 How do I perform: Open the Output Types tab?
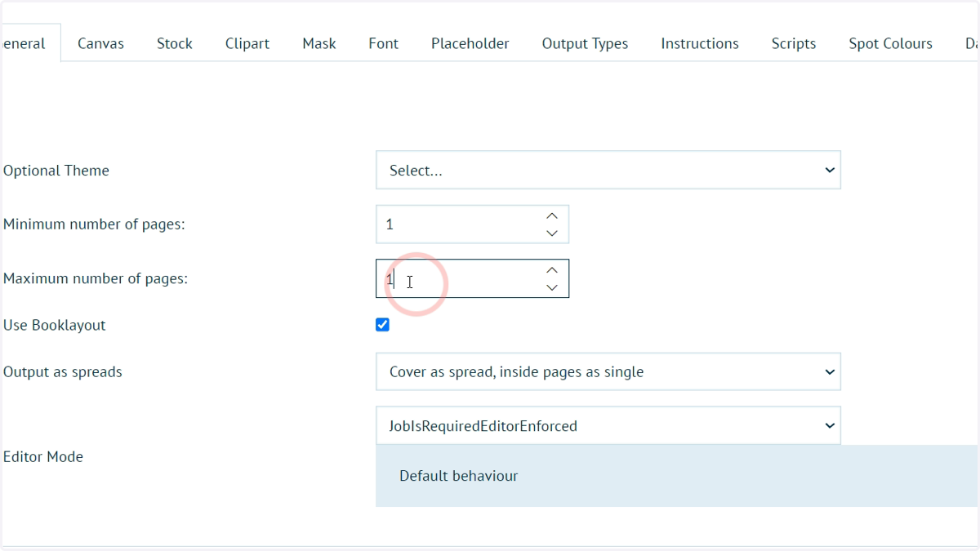tap(586, 43)
